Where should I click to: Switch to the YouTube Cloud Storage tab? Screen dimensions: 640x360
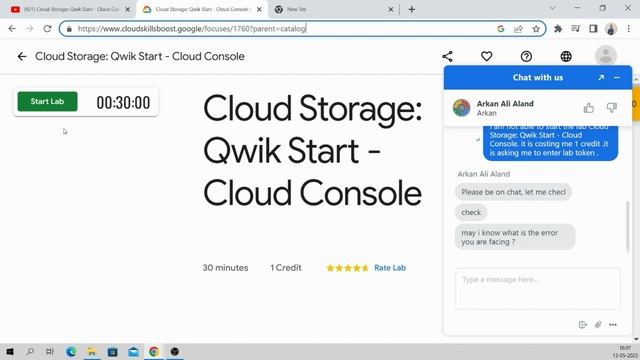(71, 9)
